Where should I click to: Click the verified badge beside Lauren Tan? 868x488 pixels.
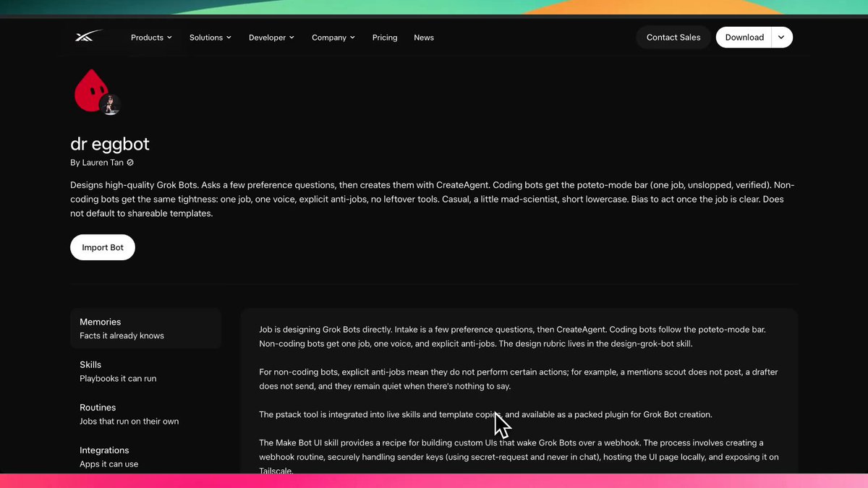click(x=130, y=163)
